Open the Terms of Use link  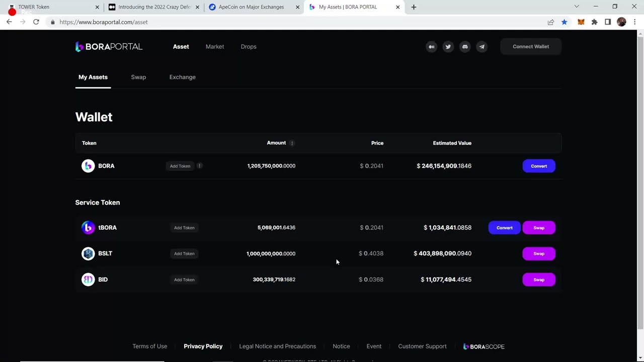pos(149,346)
